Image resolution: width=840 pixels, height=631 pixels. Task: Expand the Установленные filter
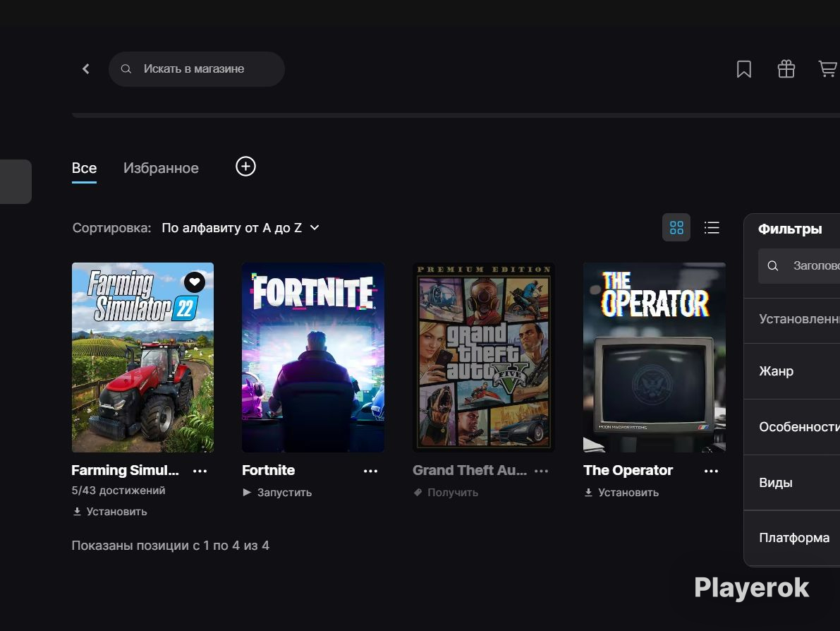(792, 319)
